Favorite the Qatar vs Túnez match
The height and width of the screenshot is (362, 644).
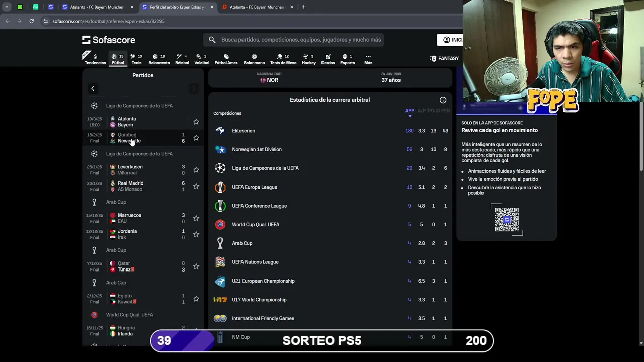point(196,266)
